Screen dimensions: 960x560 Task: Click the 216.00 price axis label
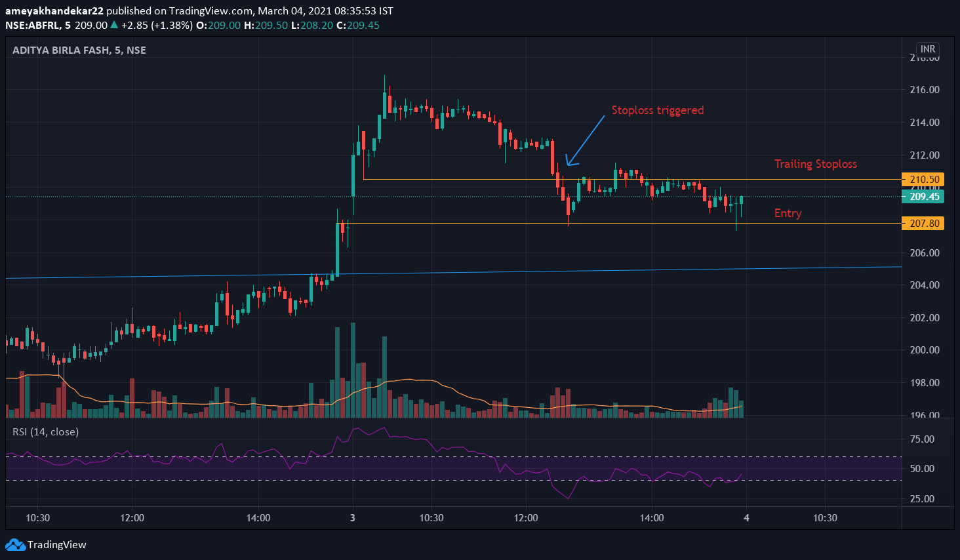925,90
